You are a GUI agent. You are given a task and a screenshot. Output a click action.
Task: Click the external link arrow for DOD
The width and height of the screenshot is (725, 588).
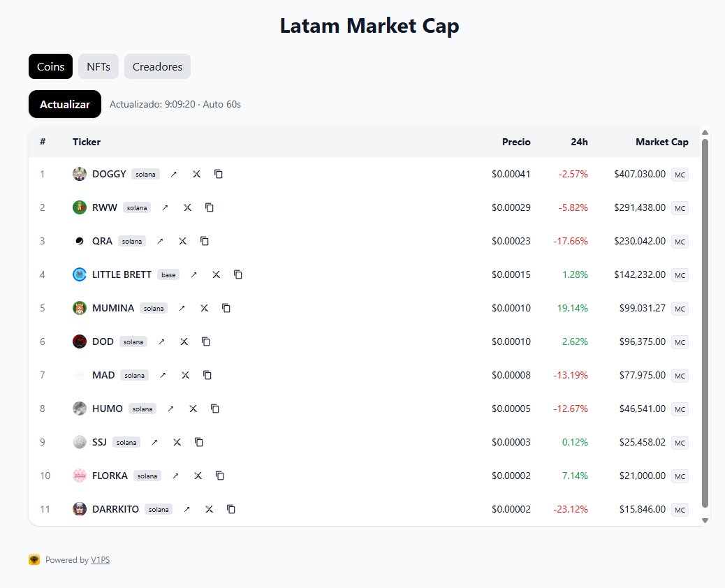coord(161,341)
